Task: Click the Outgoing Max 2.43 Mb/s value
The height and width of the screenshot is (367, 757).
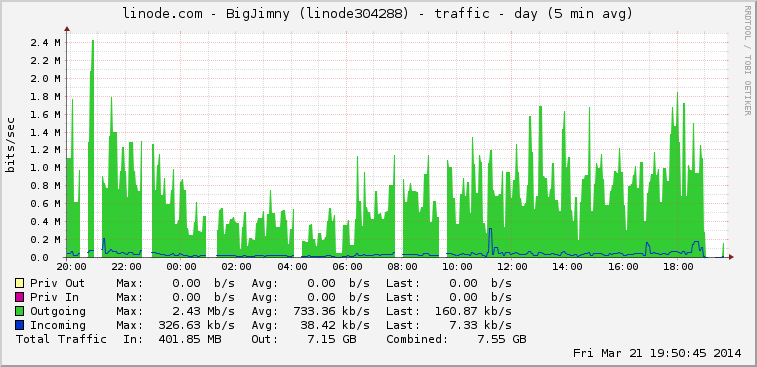Action: click(199, 311)
